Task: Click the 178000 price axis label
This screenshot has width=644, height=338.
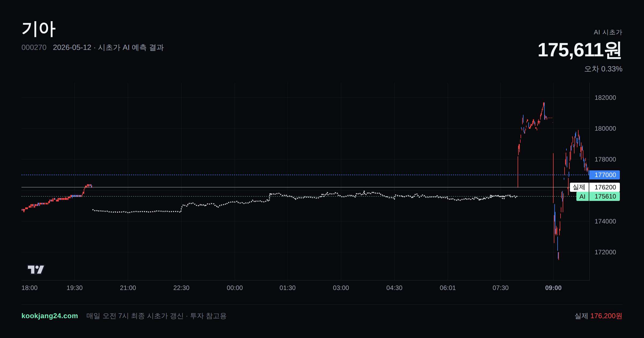Action: coord(605,159)
